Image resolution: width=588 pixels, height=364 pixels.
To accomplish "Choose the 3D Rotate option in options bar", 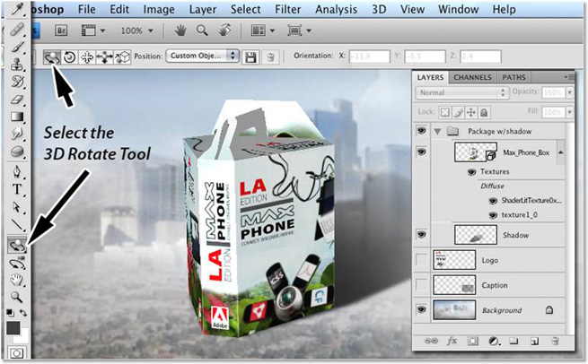I will tap(52, 56).
